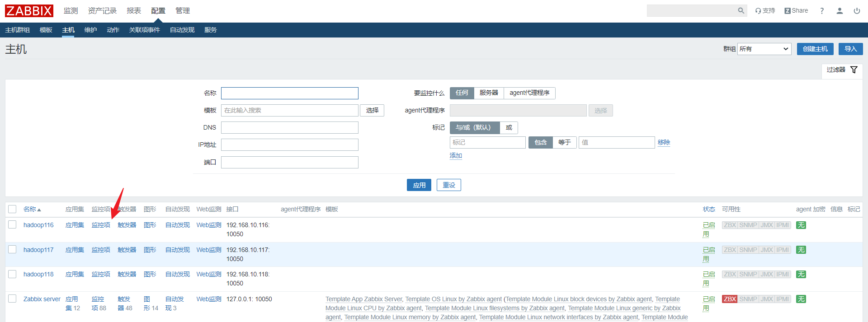Click the logout power icon
The height and width of the screenshot is (322, 868).
(x=857, y=10)
